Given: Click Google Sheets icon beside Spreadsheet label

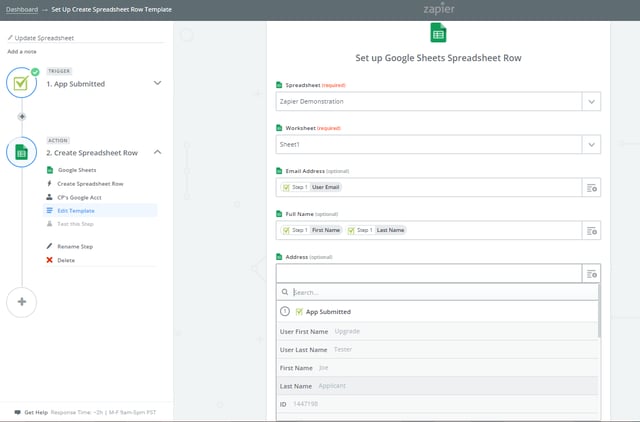Looking at the screenshot, I should 279,85.
